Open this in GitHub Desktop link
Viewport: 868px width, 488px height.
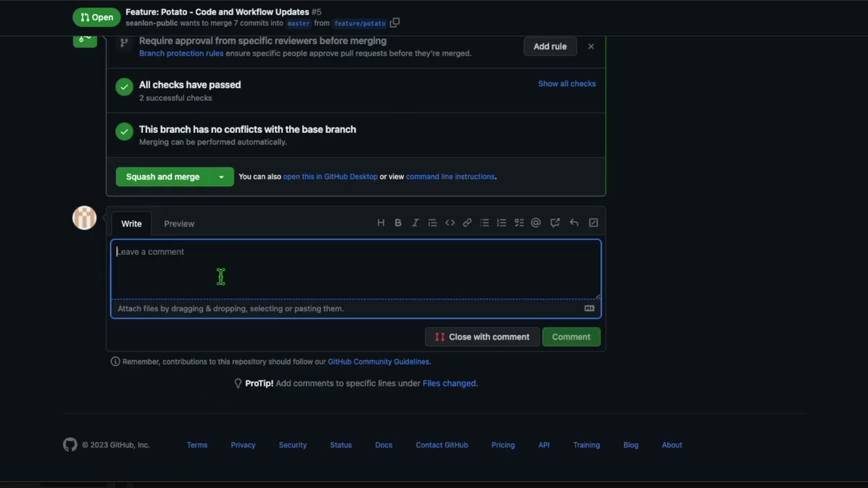[x=330, y=177]
